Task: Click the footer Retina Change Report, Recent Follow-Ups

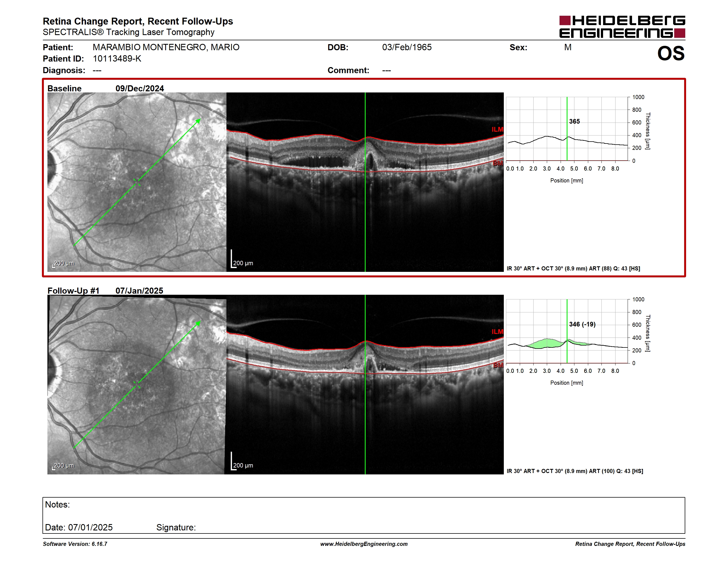Action: click(x=630, y=544)
